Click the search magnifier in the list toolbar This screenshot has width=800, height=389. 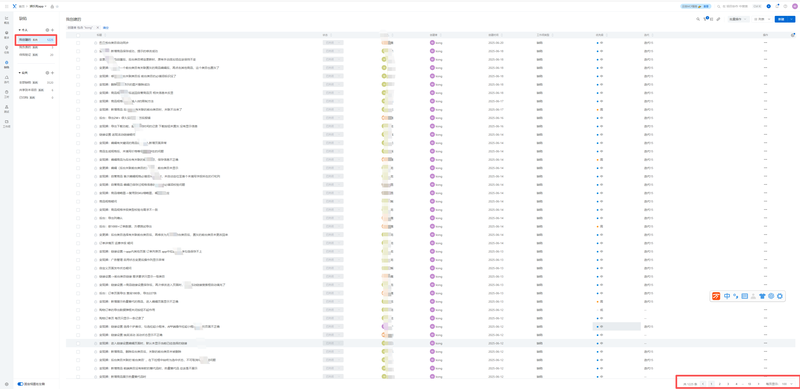tap(698, 19)
